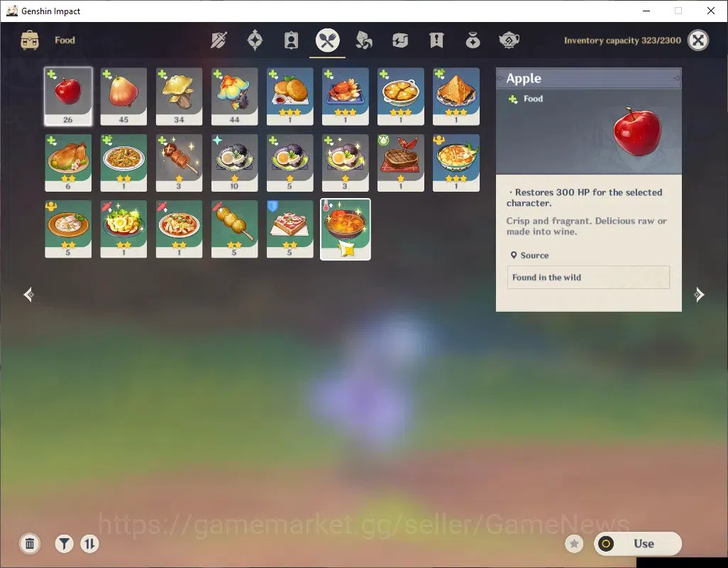728x568 pixels.
Task: Select the two-star cream stew with count 5
Action: (x=68, y=229)
